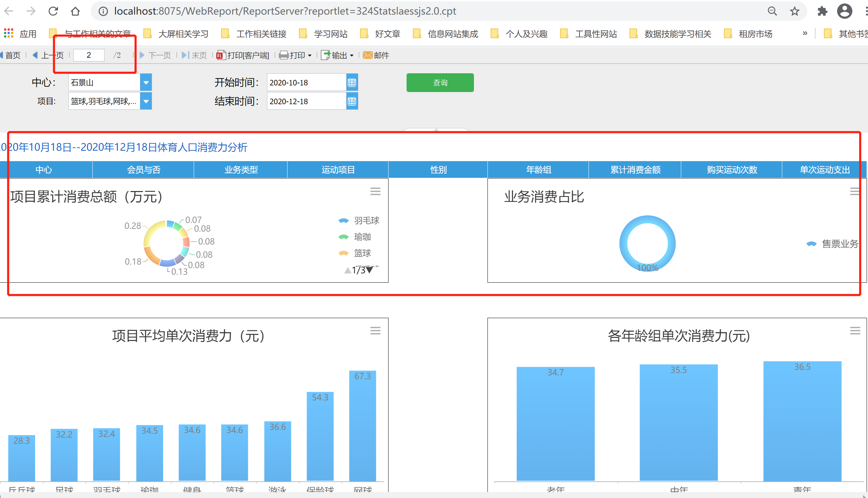
Task: Toggle 售票业务 legend item
Action: coord(832,244)
